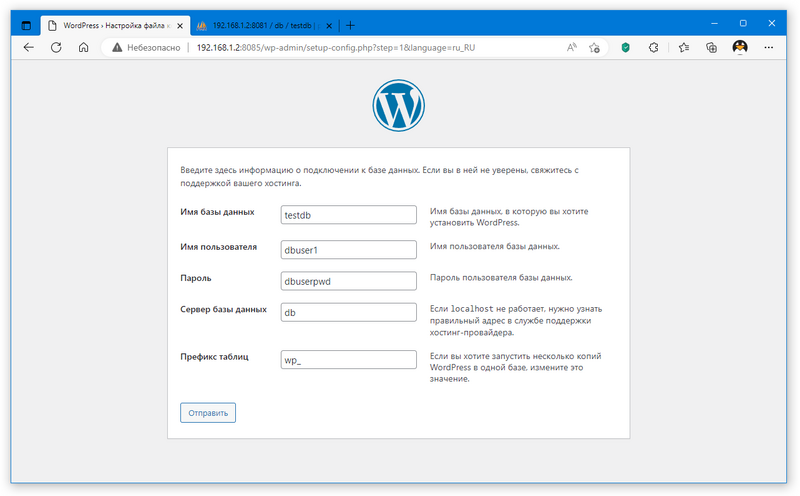800x496 pixels.
Task: Click the Имя базы данных label
Action: (x=217, y=212)
